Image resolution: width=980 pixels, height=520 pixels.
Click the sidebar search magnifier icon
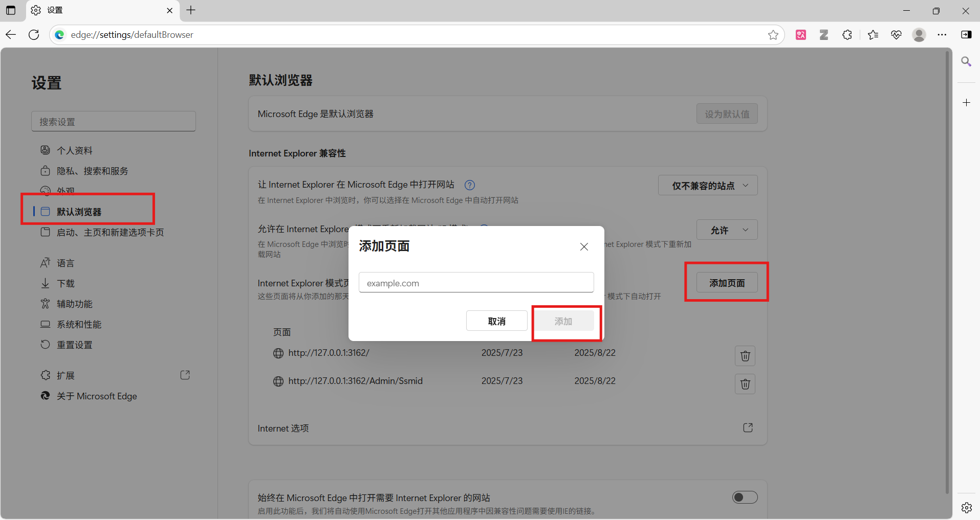point(966,62)
